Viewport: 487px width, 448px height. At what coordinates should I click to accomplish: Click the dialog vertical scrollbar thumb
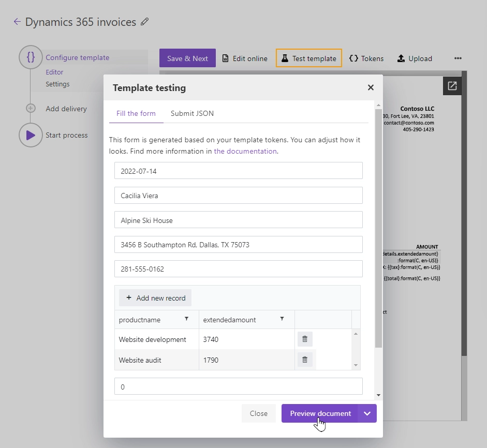click(378, 228)
